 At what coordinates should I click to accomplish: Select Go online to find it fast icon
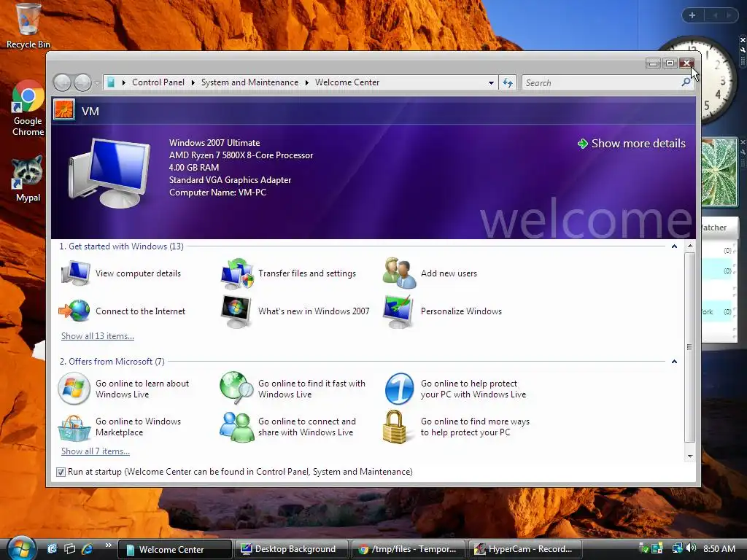(236, 388)
